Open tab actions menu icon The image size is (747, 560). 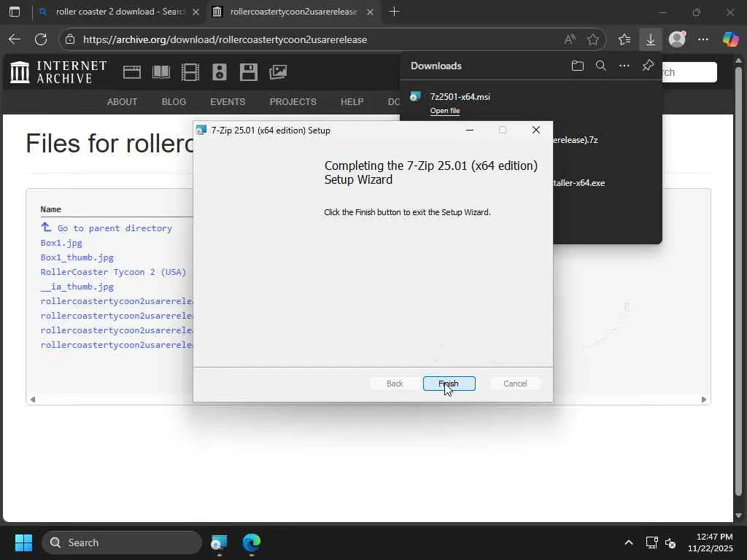pos(15,12)
